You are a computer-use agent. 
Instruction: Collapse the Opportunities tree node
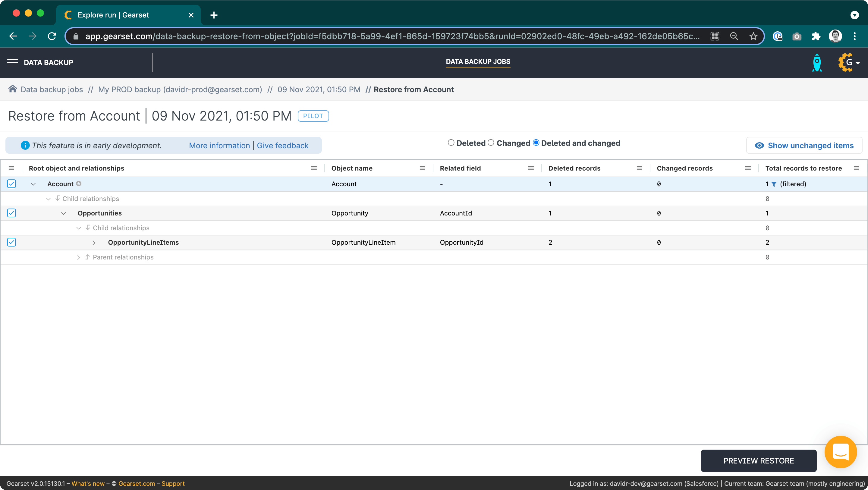pos(63,213)
